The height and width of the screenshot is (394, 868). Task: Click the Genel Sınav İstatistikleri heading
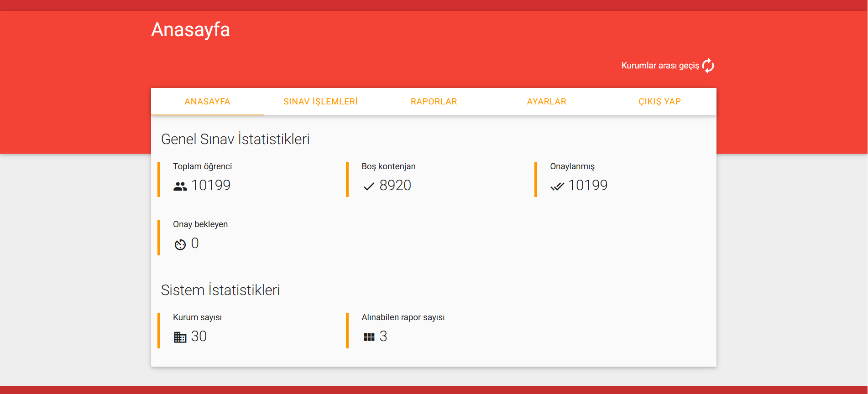click(235, 139)
